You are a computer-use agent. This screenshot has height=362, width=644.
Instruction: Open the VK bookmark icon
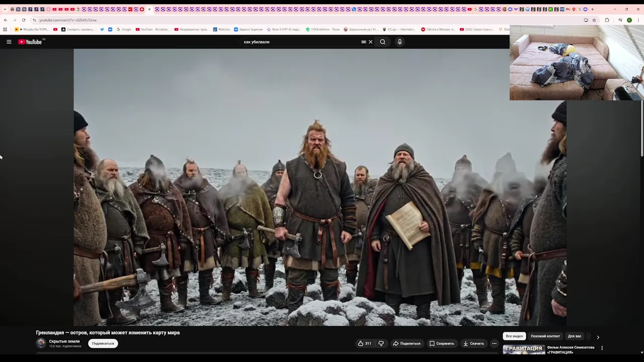click(x=110, y=29)
